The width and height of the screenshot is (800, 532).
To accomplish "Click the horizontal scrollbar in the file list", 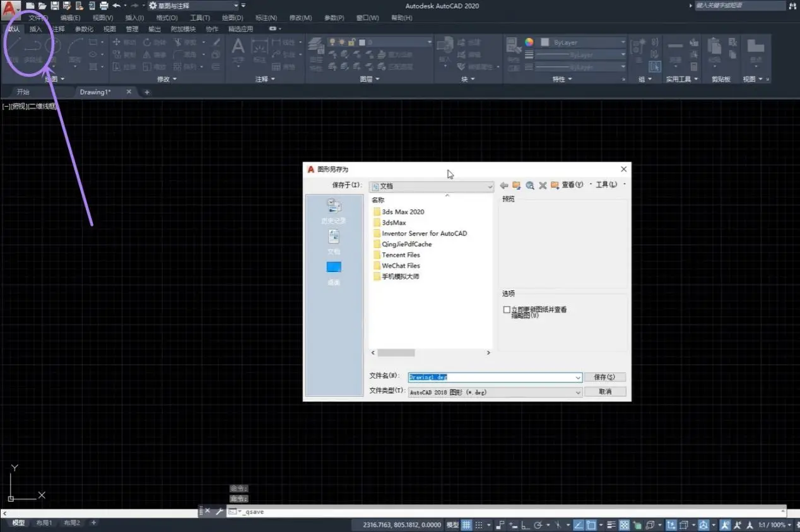I will click(396, 353).
